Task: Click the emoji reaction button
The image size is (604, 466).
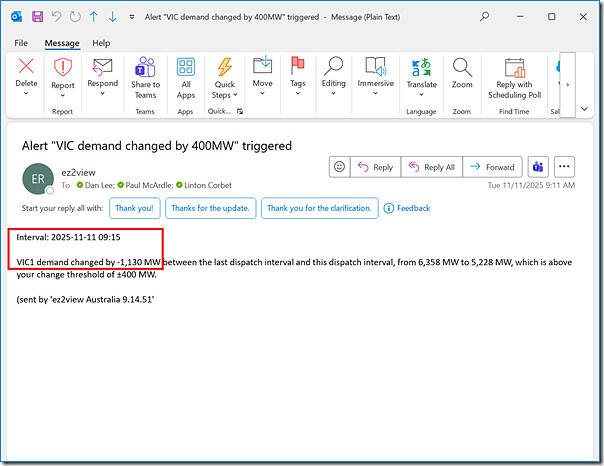Action: point(339,167)
